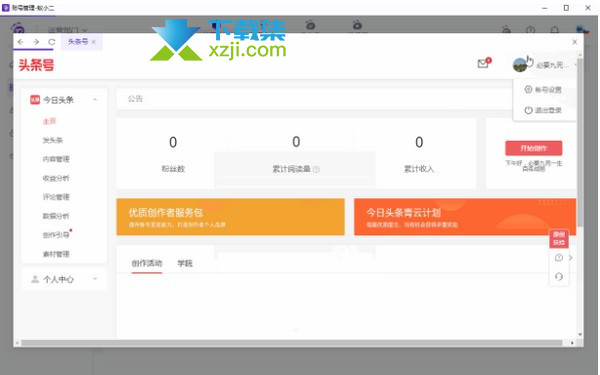Click the red floating badge at right edge
The image size is (600, 375).
[559, 238]
